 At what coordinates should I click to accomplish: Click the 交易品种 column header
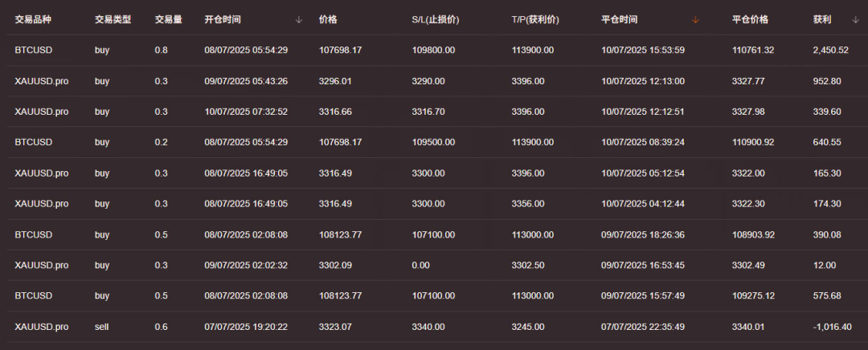[35, 19]
